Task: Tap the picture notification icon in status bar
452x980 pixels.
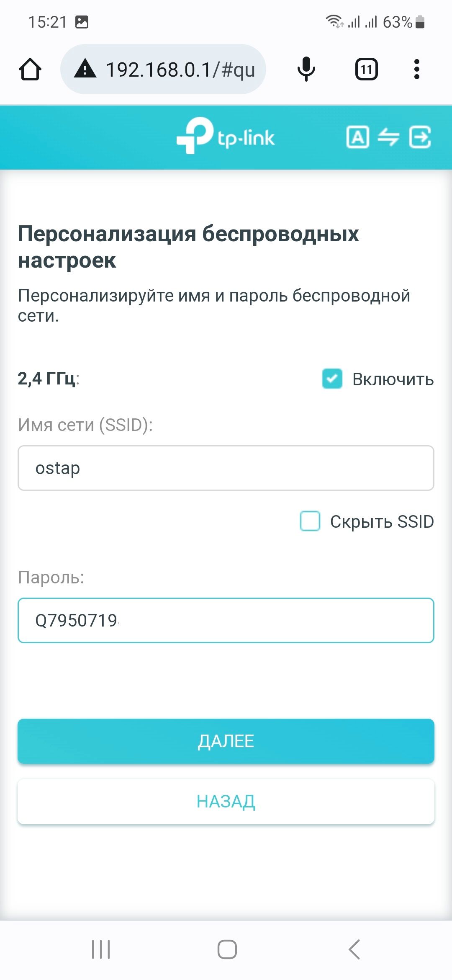Action: click(82, 22)
